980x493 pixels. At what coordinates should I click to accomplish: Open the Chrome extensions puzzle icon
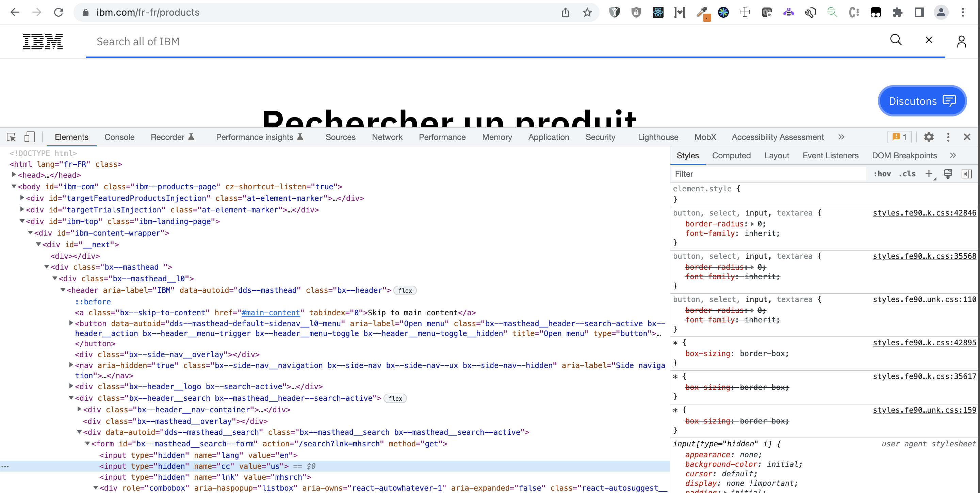[897, 13]
